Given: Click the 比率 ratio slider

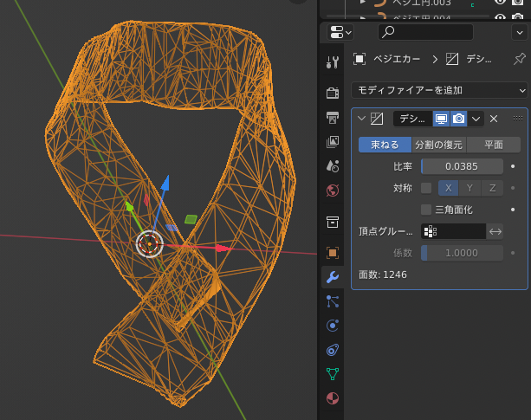Looking at the screenshot, I should coord(462,166).
